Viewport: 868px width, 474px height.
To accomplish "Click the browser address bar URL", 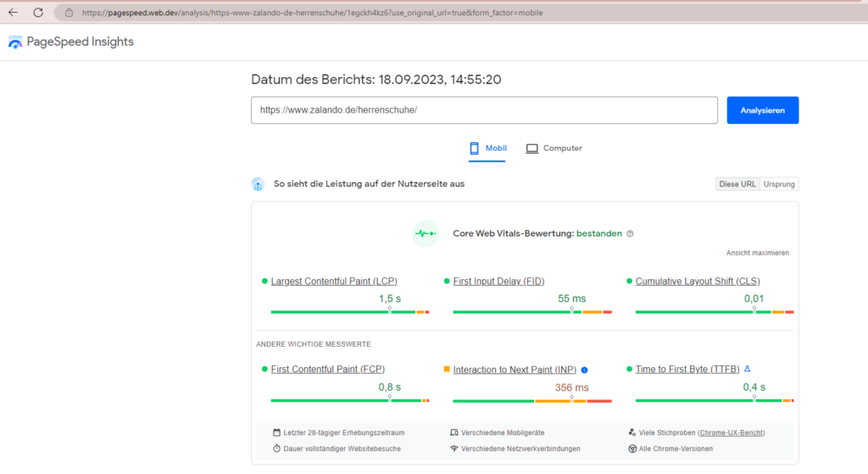I will [x=312, y=13].
